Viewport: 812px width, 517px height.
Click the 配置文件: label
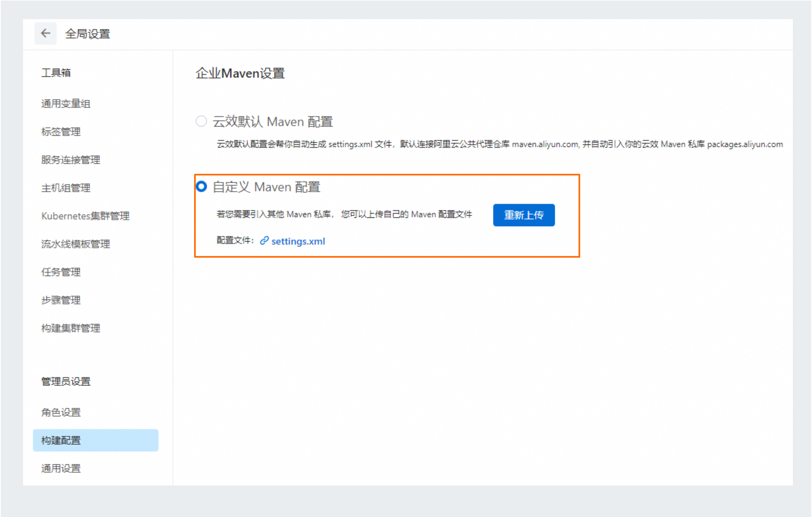pyautogui.click(x=235, y=240)
